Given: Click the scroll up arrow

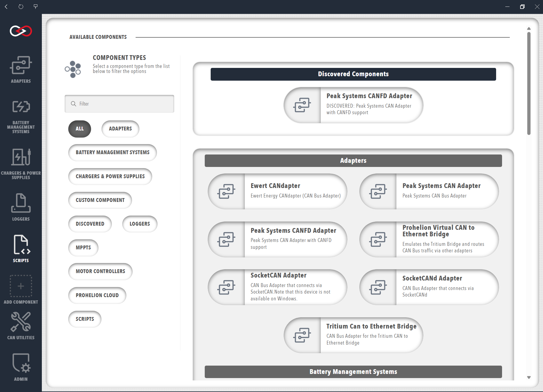Looking at the screenshot, I should pyautogui.click(x=529, y=28).
